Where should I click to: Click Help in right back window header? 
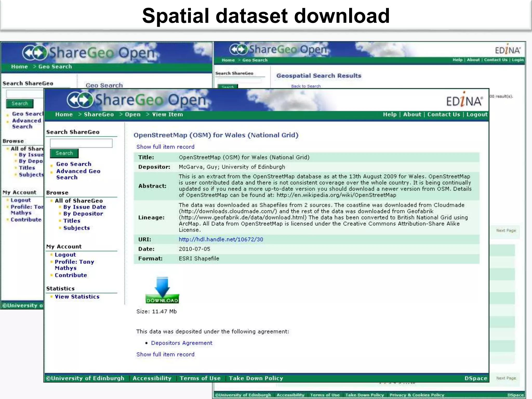(457, 60)
